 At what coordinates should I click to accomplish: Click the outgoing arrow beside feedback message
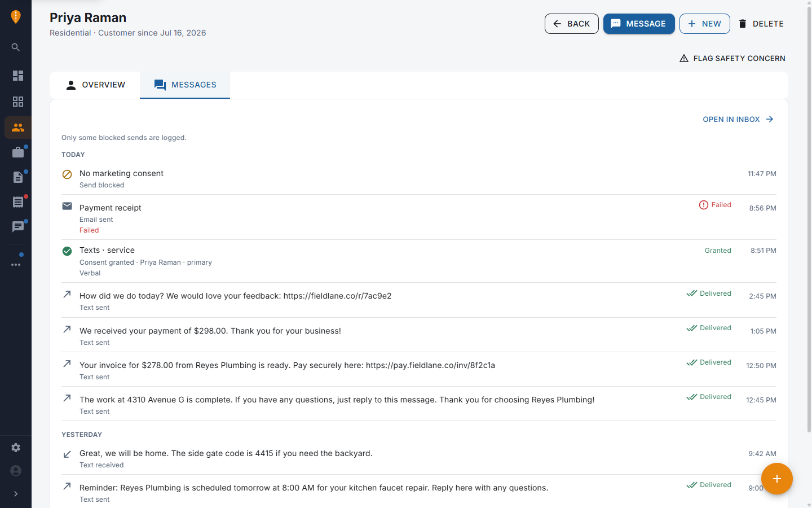(x=67, y=294)
